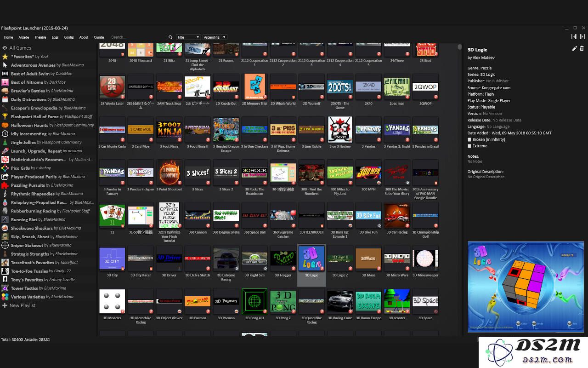The image size is (588, 368).
Task: Click into the Search field
Action: click(x=138, y=37)
